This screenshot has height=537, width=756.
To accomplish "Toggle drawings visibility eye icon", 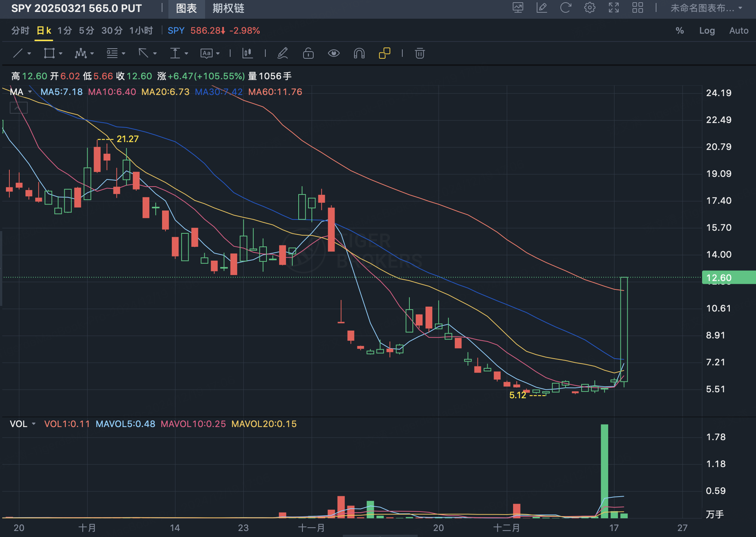I will 333,53.
